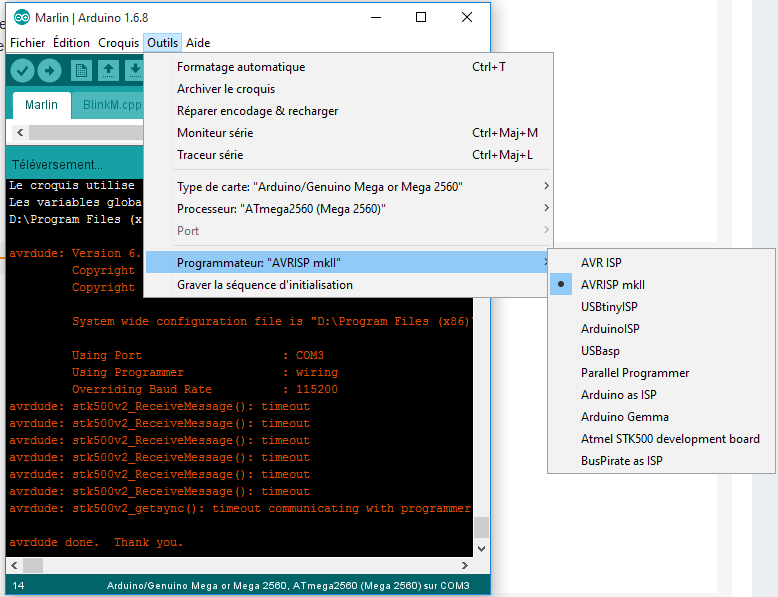Click the Open sketch up-arrow icon
778x597 pixels.
pyautogui.click(x=108, y=71)
